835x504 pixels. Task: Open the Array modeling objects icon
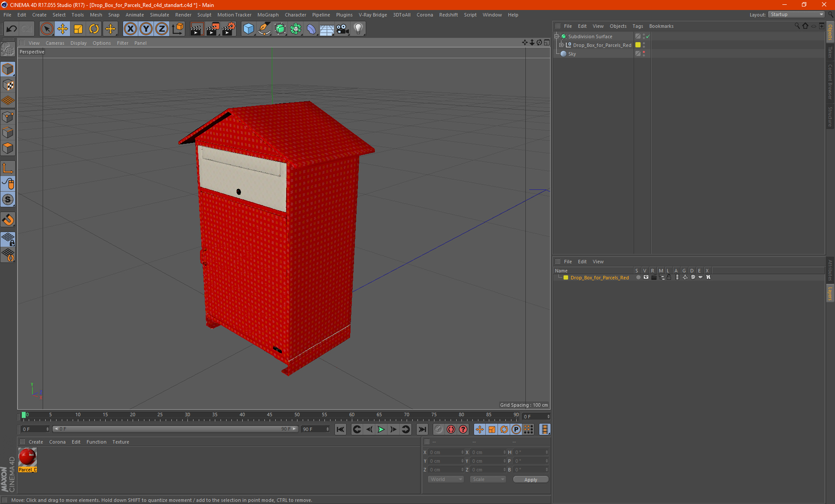296,29
